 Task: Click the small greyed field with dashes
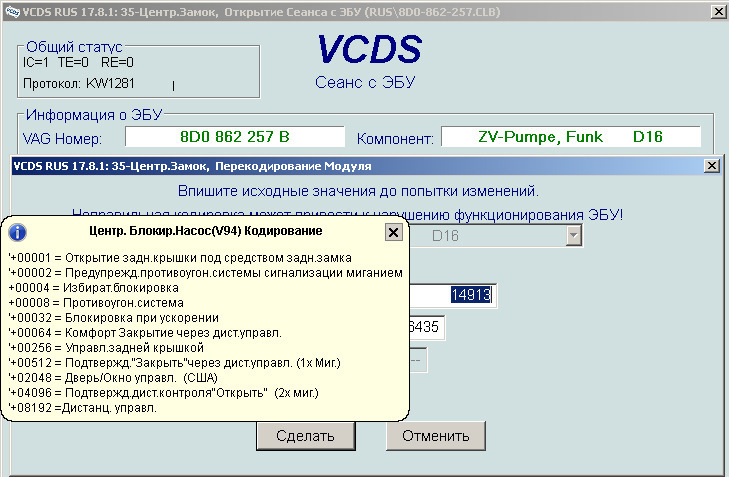tap(418, 360)
